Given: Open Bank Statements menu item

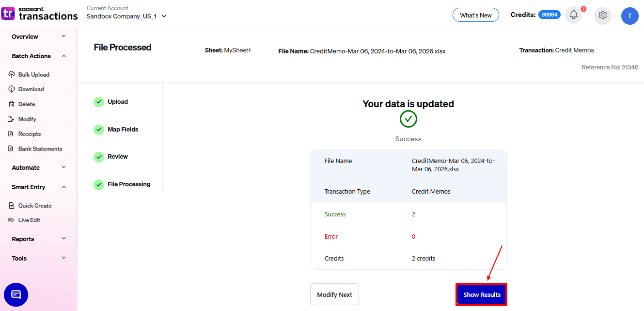Looking at the screenshot, I should tap(40, 149).
